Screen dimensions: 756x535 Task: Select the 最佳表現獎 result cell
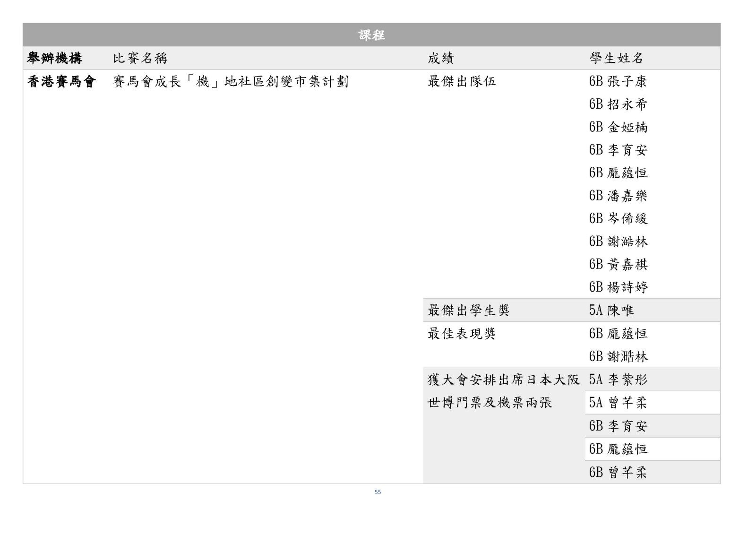pyautogui.click(x=462, y=334)
